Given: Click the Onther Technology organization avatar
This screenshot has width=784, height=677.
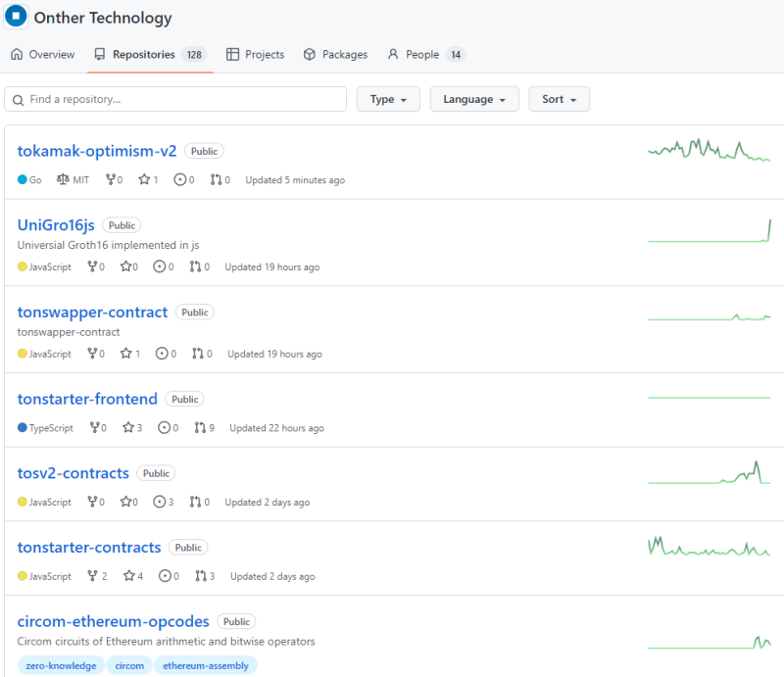Looking at the screenshot, I should (x=16, y=17).
